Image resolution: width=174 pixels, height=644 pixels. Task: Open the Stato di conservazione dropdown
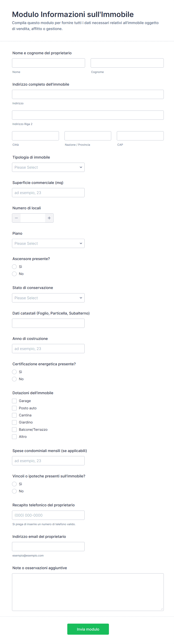[48, 298]
